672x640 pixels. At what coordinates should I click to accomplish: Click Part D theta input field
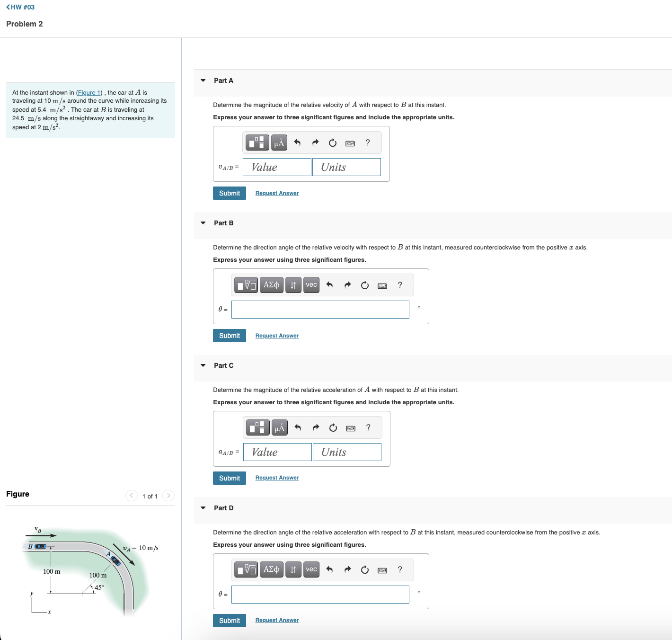(320, 595)
